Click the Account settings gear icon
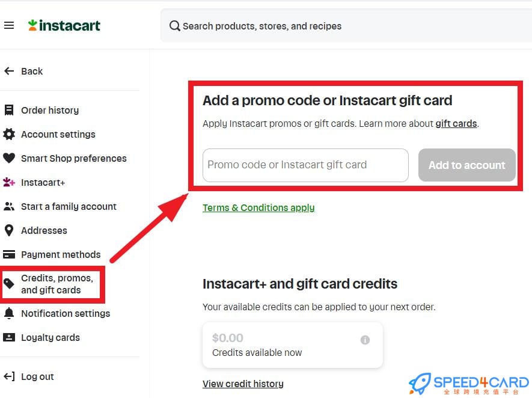 tap(10, 134)
